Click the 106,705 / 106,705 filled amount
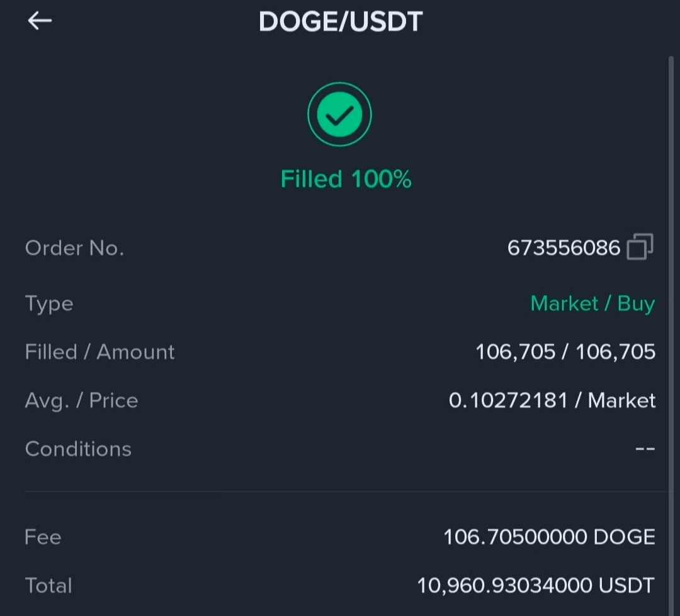The width and height of the screenshot is (680, 616). [x=565, y=351]
